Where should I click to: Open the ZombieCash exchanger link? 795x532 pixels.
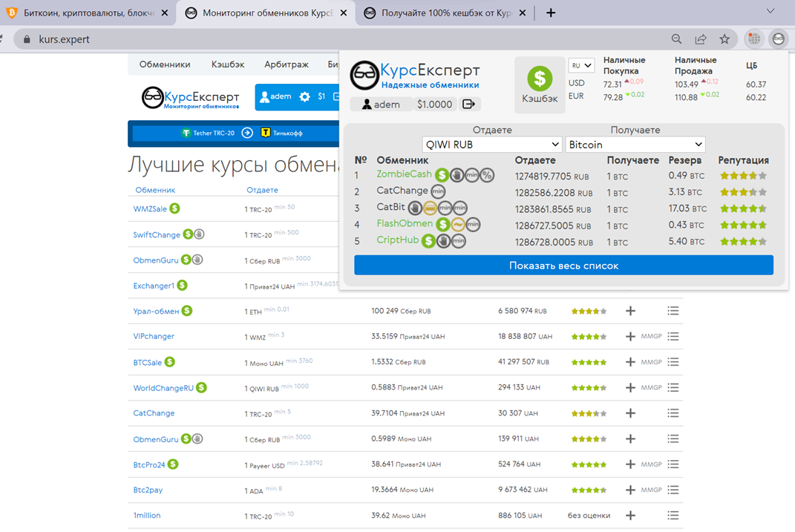404,174
